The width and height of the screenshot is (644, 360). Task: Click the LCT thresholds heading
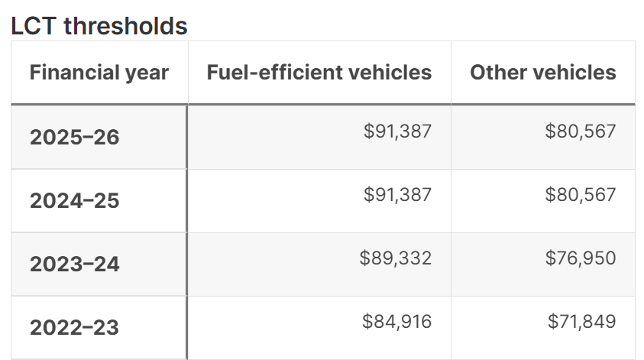click(x=99, y=25)
